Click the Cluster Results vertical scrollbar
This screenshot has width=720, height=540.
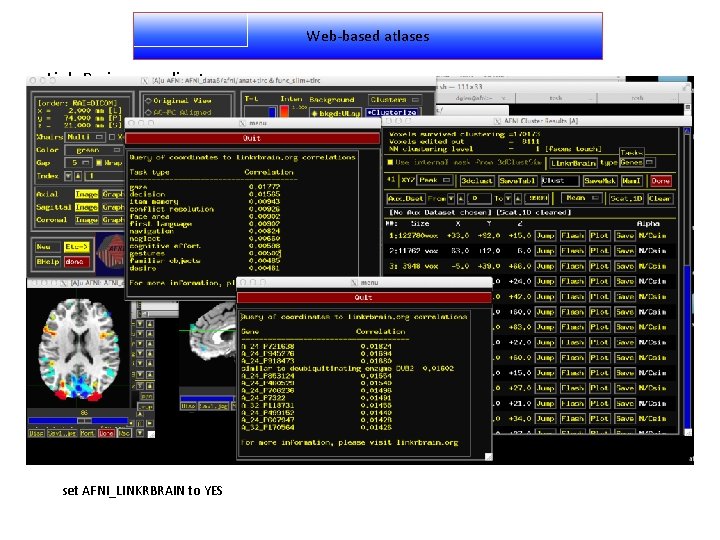tap(687, 280)
